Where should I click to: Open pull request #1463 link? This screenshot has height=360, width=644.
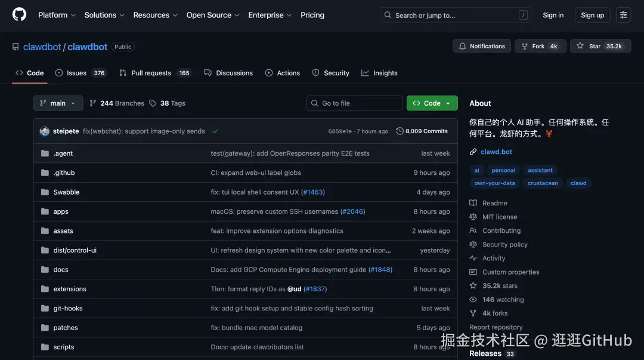[313, 192]
